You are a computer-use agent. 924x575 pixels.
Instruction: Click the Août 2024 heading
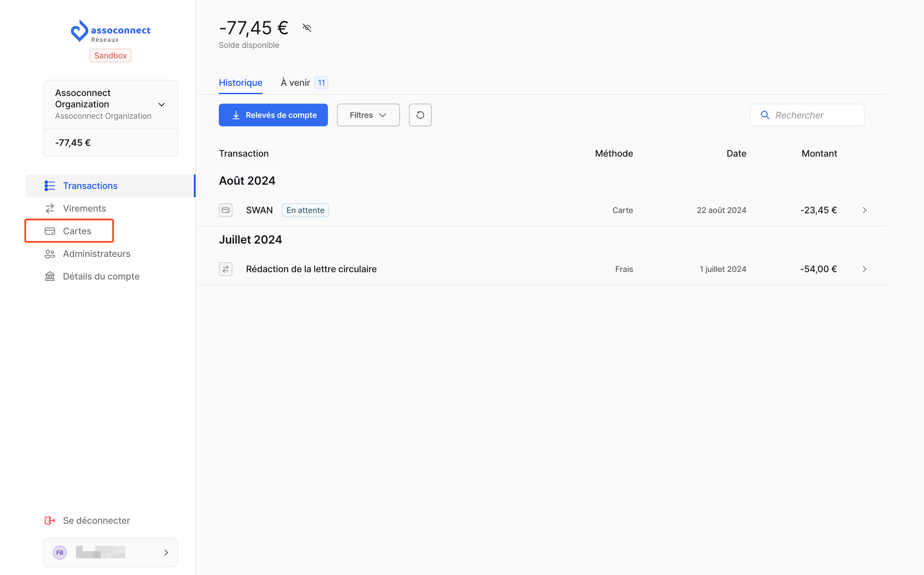[x=247, y=181]
